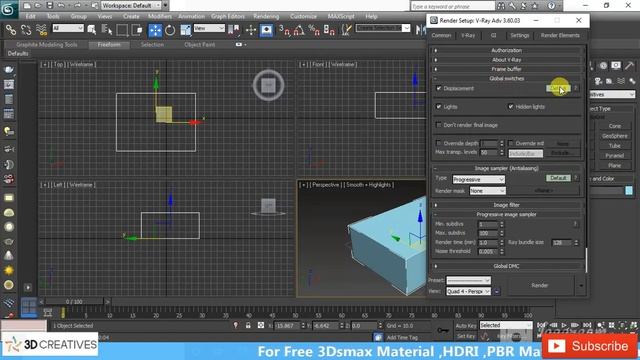Open the View Quad 4 dropdown
This screenshot has height=360, width=640.
pyautogui.click(x=468, y=291)
